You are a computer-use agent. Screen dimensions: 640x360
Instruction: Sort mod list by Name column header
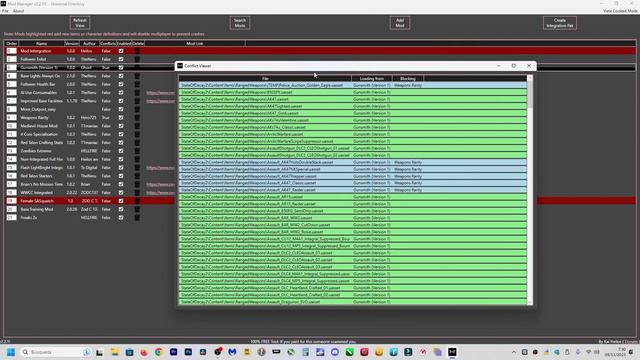pos(41,43)
